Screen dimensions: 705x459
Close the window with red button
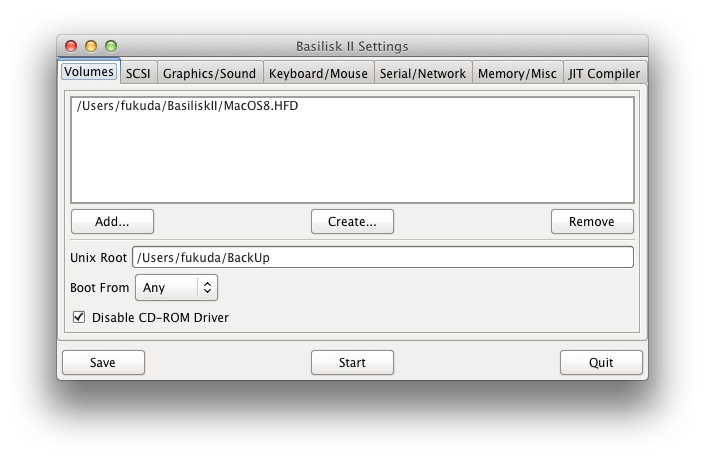click(x=71, y=46)
